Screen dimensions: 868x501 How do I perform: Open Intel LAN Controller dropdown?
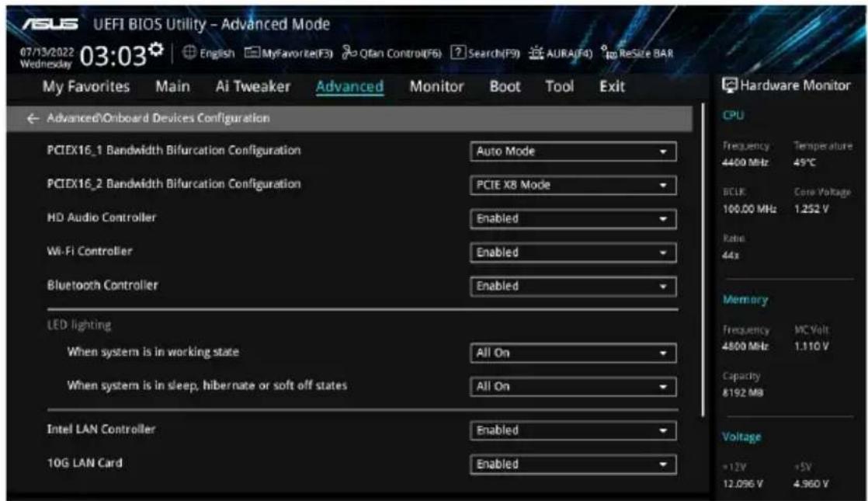pos(573,430)
